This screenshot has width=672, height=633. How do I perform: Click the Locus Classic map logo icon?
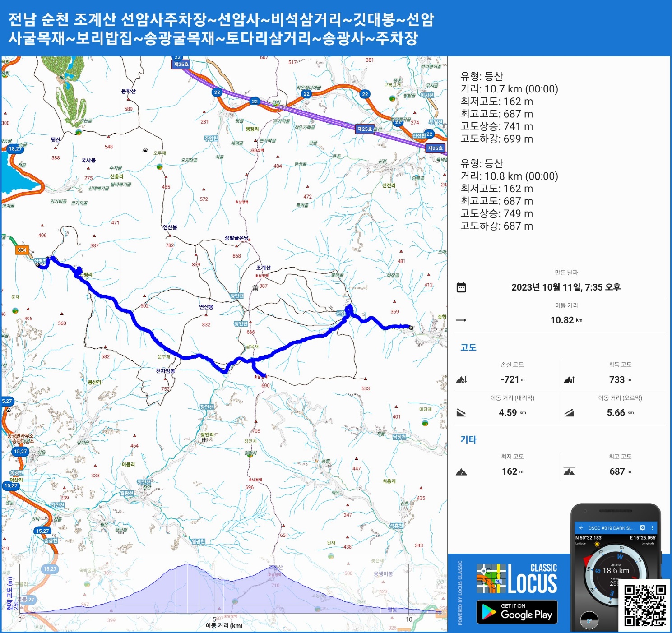tap(491, 578)
